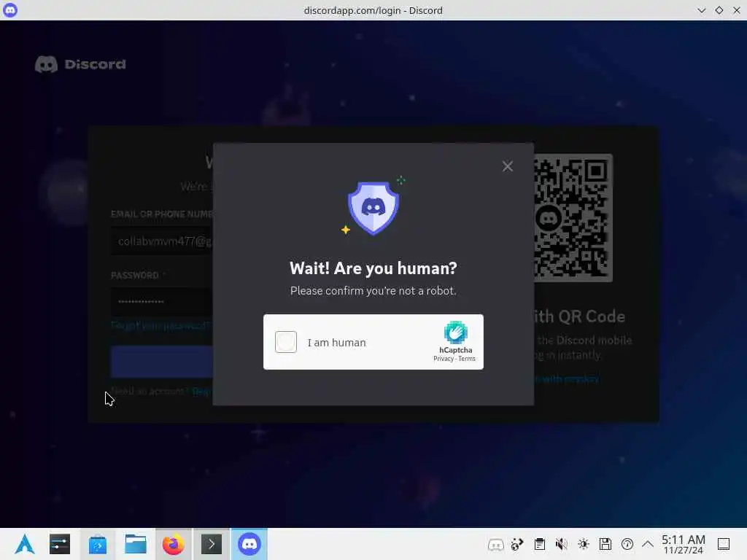Expand the hidden system tray icons arrow
This screenshot has width=747, height=560.
(648, 544)
